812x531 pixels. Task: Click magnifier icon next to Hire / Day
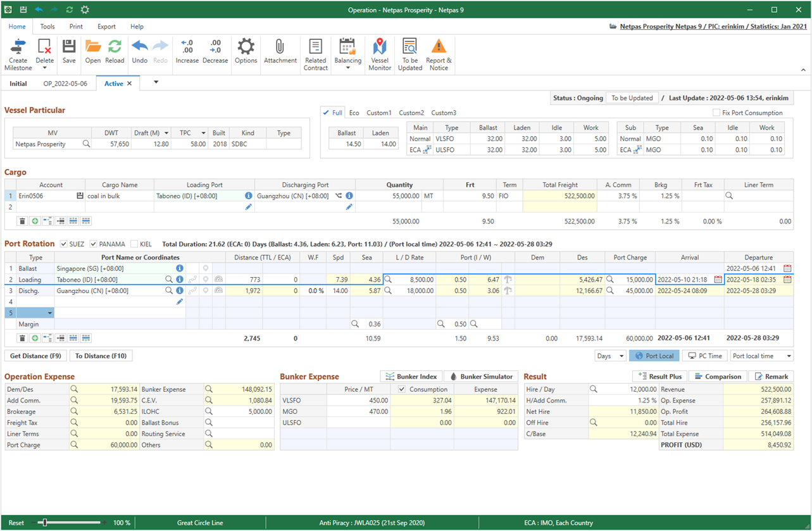pyautogui.click(x=593, y=389)
